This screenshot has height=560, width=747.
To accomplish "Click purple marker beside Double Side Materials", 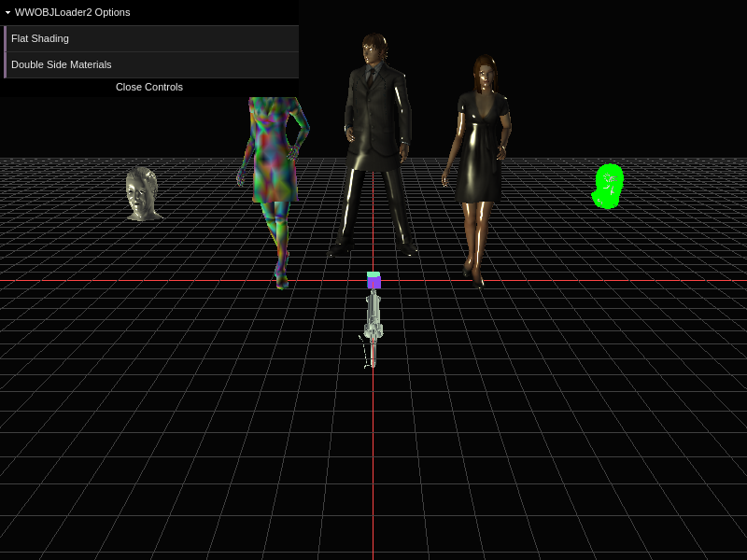I will (6, 64).
